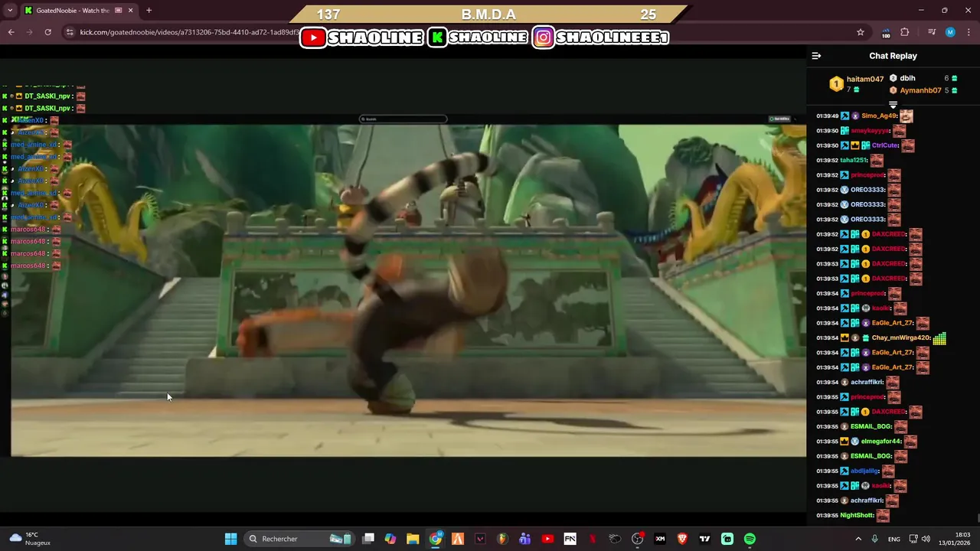The height and width of the screenshot is (551, 980).
Task: Show hidden system tray icons
Action: click(858, 539)
